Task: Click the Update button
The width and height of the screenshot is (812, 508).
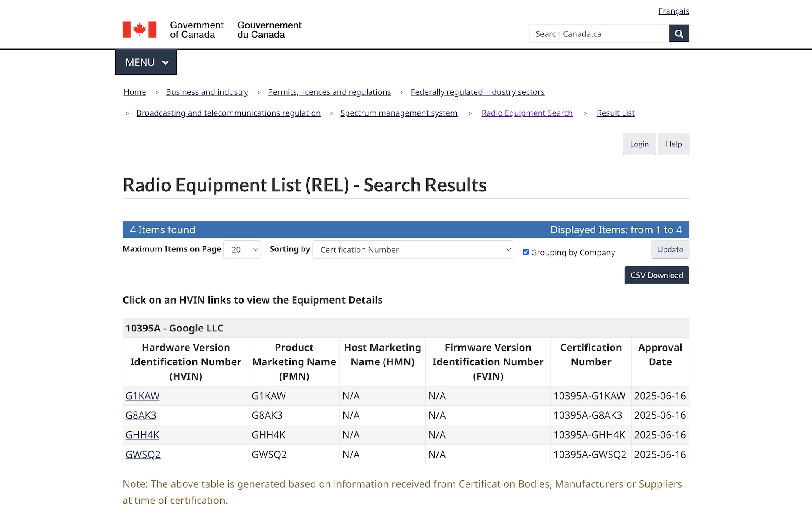Action: pos(670,250)
